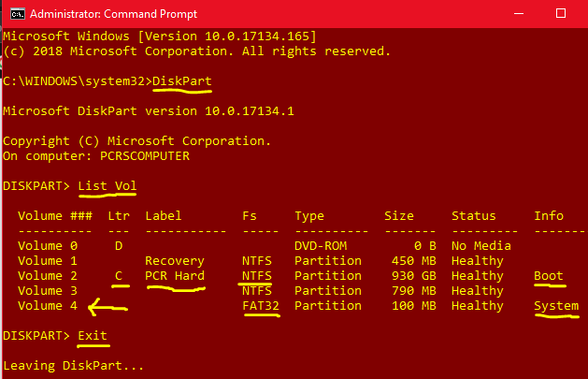The width and height of the screenshot is (588, 379).
Task: Maximize the Command Prompt window
Action: [561, 14]
